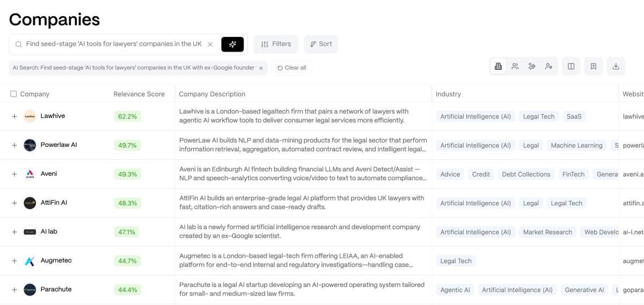Toggle the columns layout icon
This screenshot has height=305, width=644.
(571, 66)
